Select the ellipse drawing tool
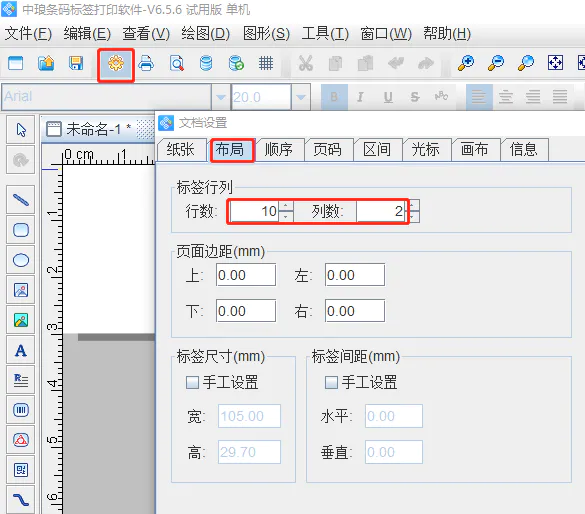Image resolution: width=585 pixels, height=514 pixels. (x=21, y=260)
